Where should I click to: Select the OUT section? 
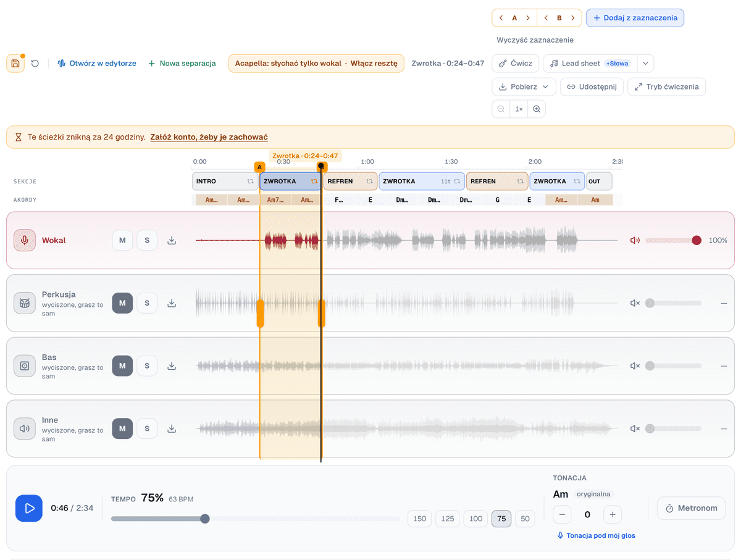click(x=599, y=182)
